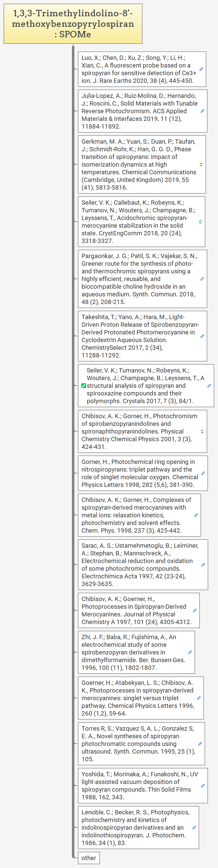Open link icon on Takeshita ChemistrySelect node
This screenshot has height=868, width=218.
click(x=202, y=336)
